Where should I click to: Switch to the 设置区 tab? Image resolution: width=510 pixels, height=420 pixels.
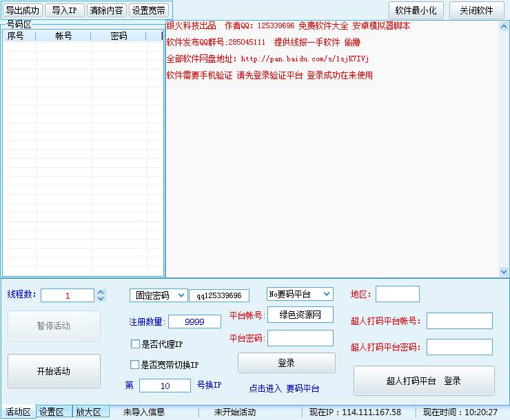tap(54, 412)
